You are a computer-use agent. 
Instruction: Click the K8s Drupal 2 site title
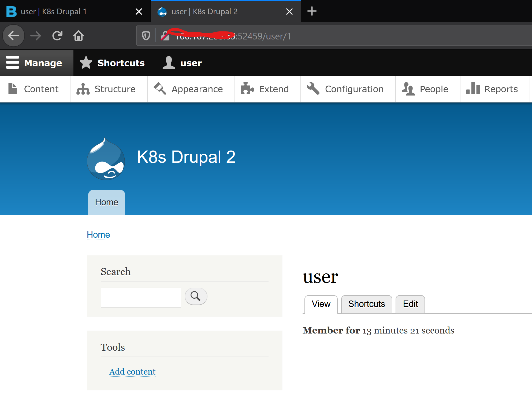coord(186,157)
